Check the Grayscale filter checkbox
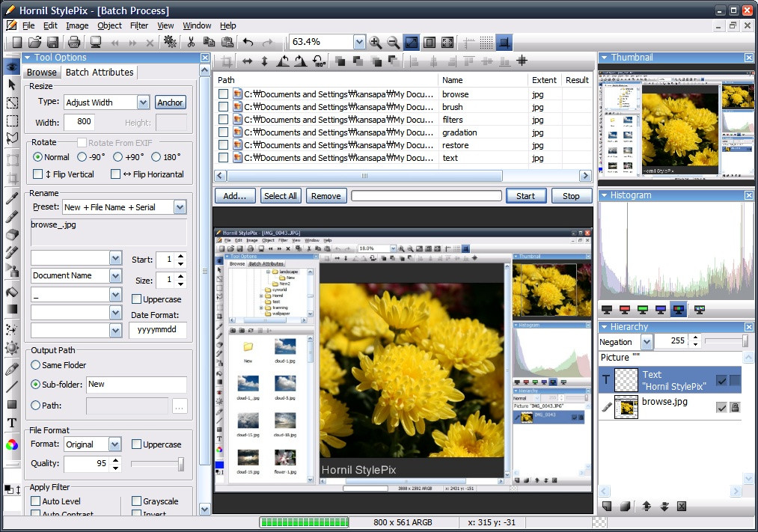 137,501
